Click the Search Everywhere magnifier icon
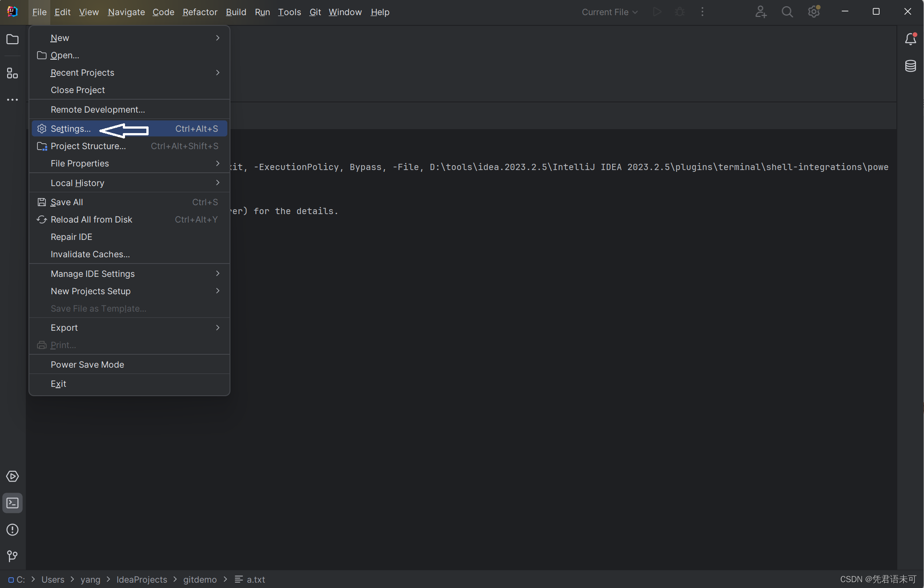Screen dimensions: 924x588 point(787,12)
